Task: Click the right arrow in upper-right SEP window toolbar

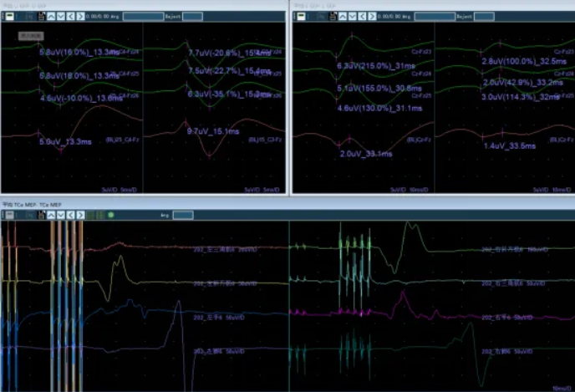Action: [x=372, y=16]
